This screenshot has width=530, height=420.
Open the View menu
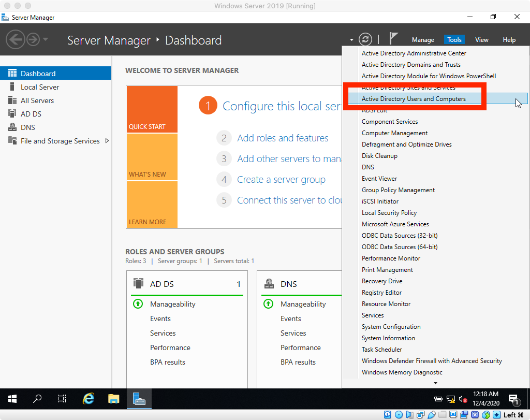(482, 40)
